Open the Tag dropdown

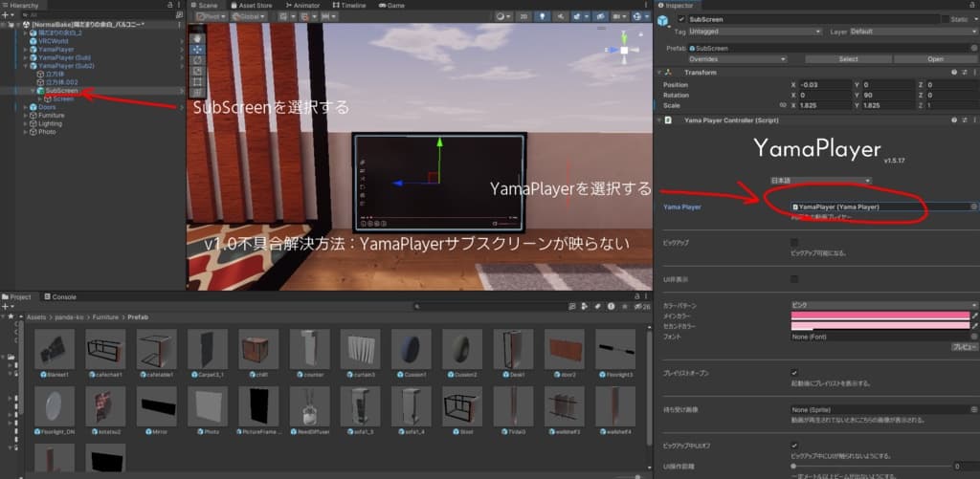(x=755, y=32)
